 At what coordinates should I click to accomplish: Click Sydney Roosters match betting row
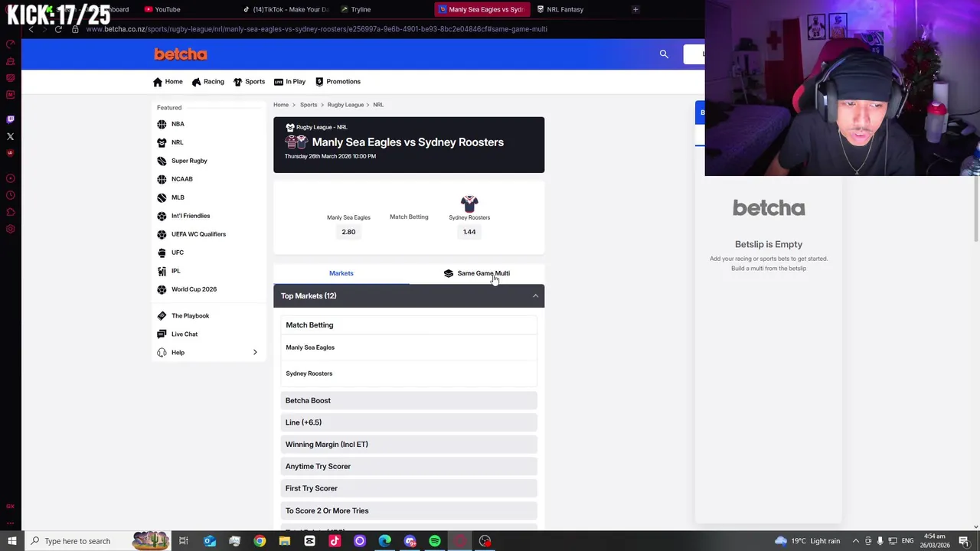point(409,373)
